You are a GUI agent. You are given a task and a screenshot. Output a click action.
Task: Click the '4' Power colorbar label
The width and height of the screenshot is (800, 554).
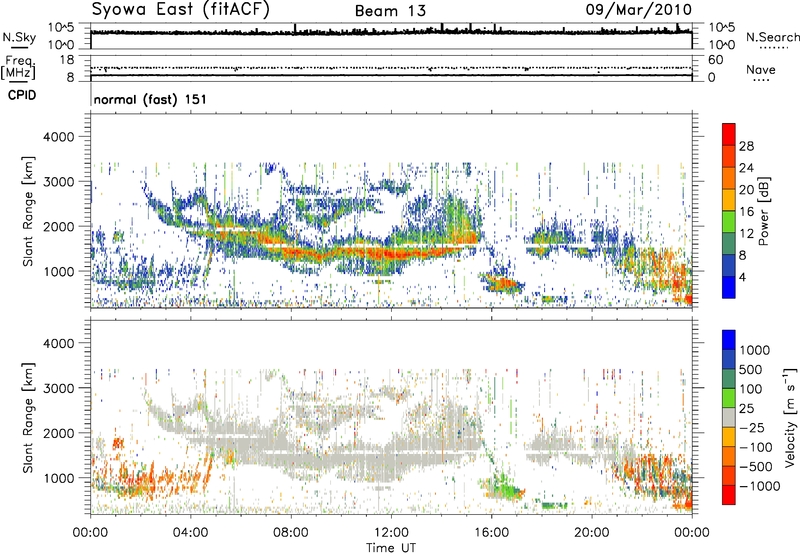click(x=742, y=277)
